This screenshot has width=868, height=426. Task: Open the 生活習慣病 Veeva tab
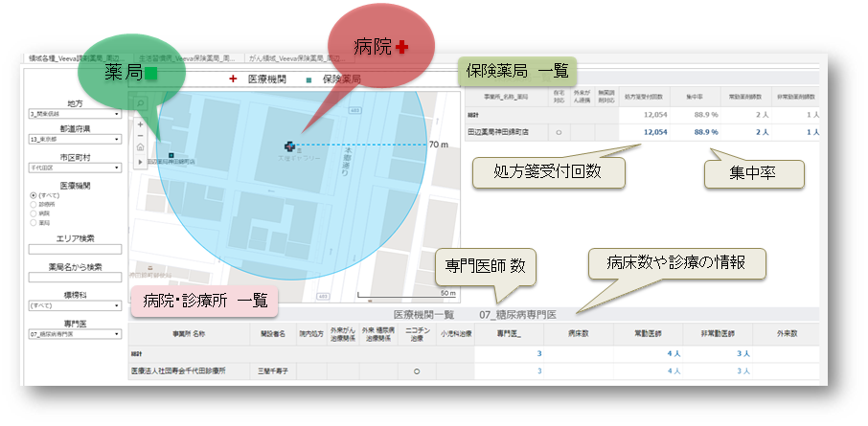click(190, 58)
